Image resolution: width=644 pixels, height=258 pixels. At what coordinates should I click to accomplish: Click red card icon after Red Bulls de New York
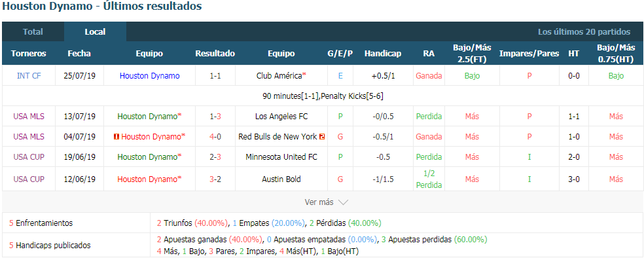[322, 137]
